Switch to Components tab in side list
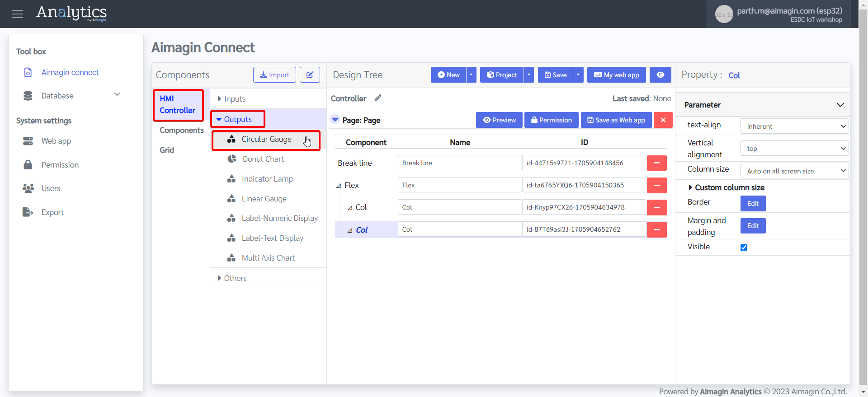The height and width of the screenshot is (397, 868). (181, 130)
